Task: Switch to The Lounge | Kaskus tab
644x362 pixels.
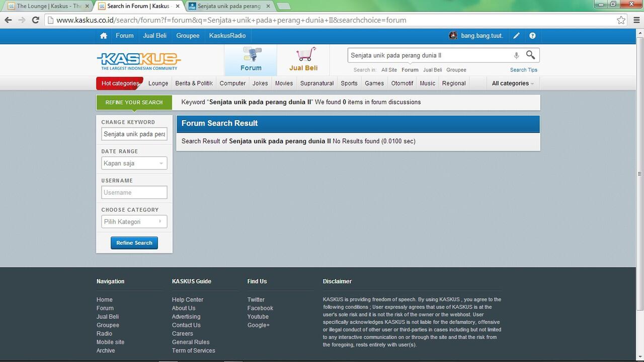Action: 47,6
